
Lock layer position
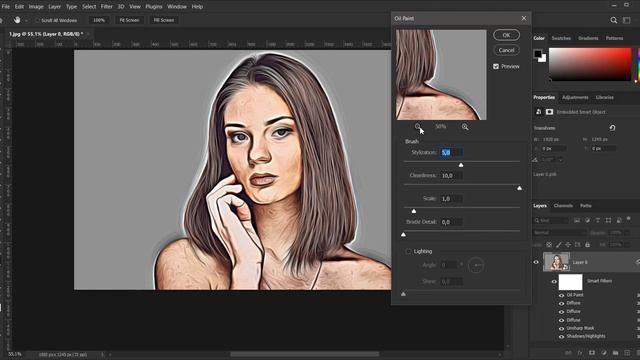[568, 244]
